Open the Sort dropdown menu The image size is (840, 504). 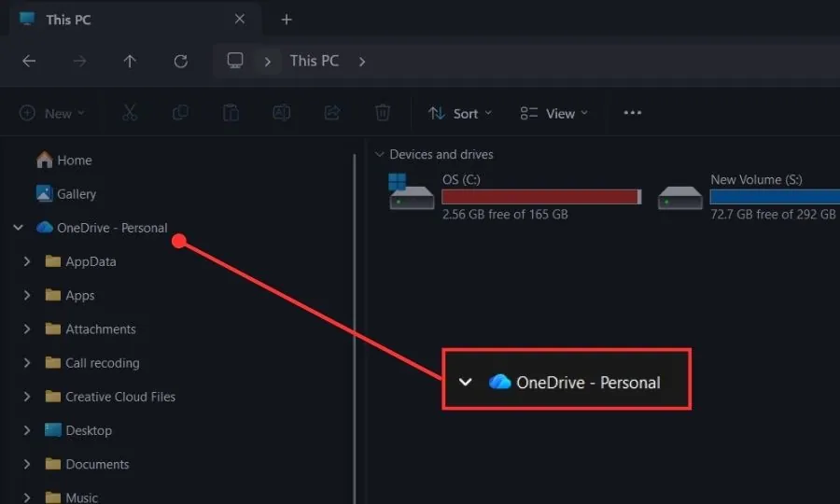460,114
